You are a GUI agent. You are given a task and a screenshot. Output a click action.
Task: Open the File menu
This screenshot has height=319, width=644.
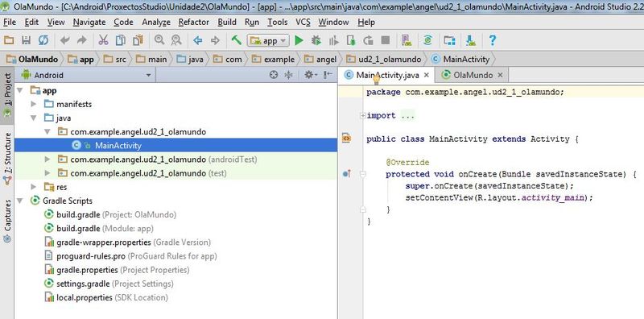[x=10, y=23]
